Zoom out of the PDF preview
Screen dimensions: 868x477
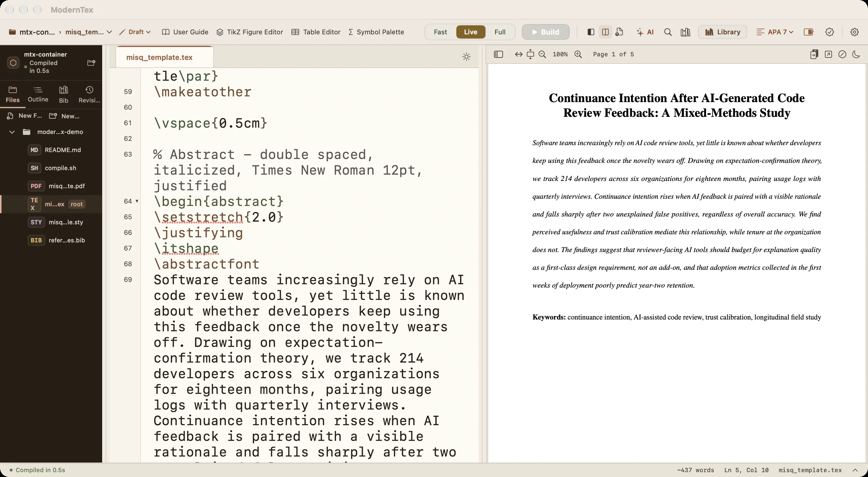(x=542, y=54)
